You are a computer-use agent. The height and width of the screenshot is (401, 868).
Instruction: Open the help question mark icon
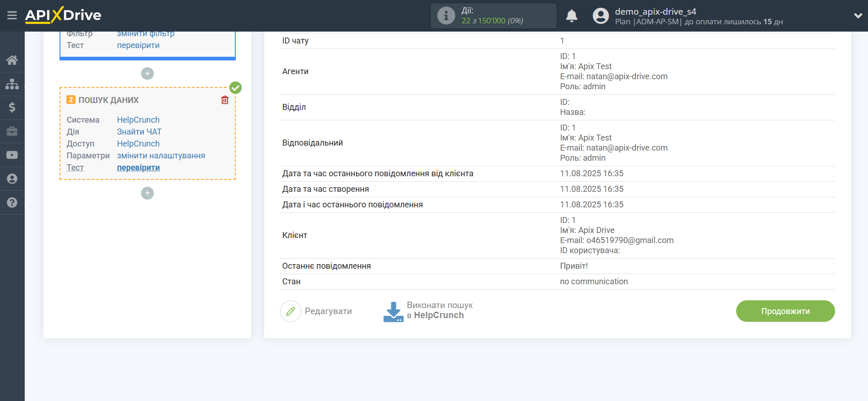pyautogui.click(x=12, y=203)
